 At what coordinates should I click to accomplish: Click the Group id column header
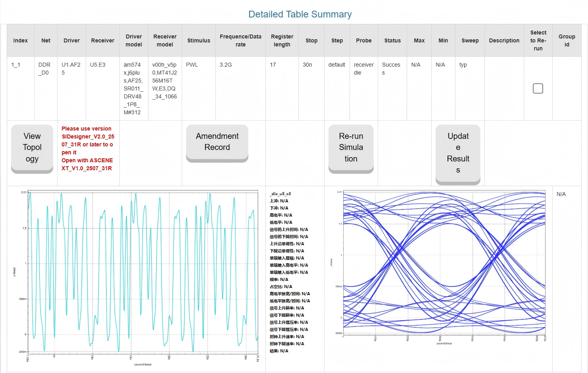567,40
